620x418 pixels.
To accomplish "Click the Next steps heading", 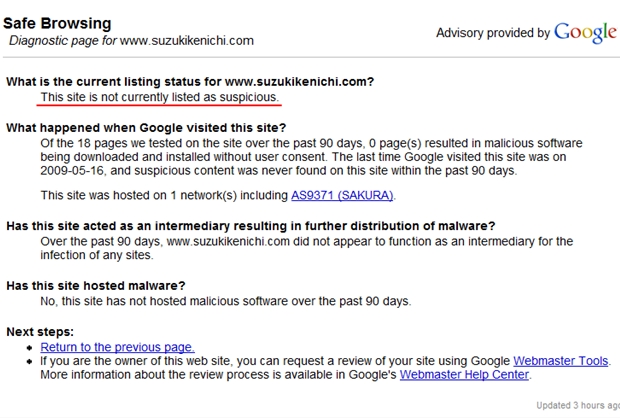I will 40,332.
